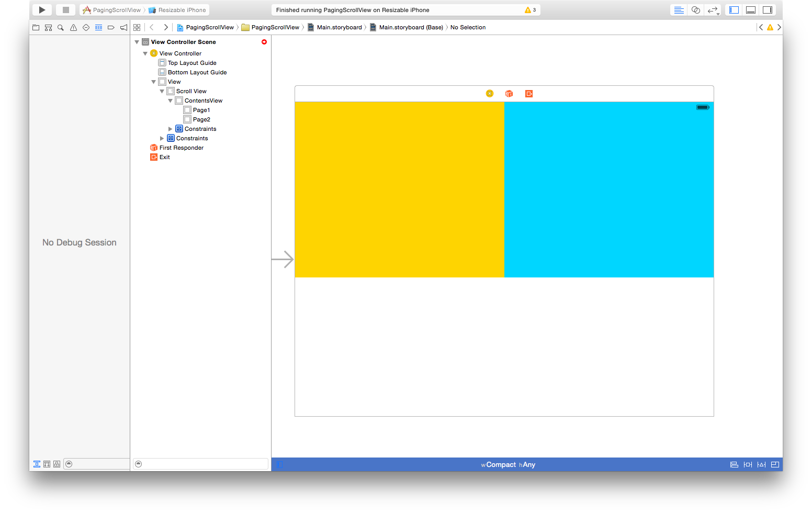Open the Align constraints popup
The height and width of the screenshot is (513, 812).
pos(734,465)
